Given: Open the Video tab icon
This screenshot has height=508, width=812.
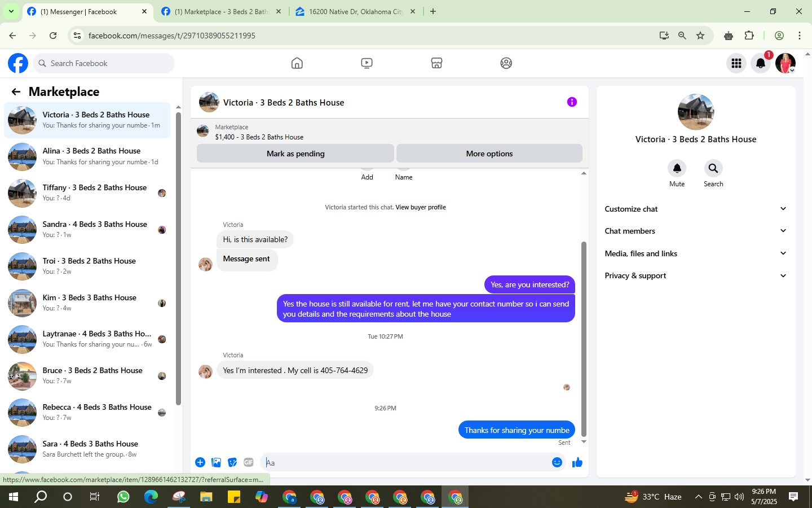Looking at the screenshot, I should (x=367, y=63).
